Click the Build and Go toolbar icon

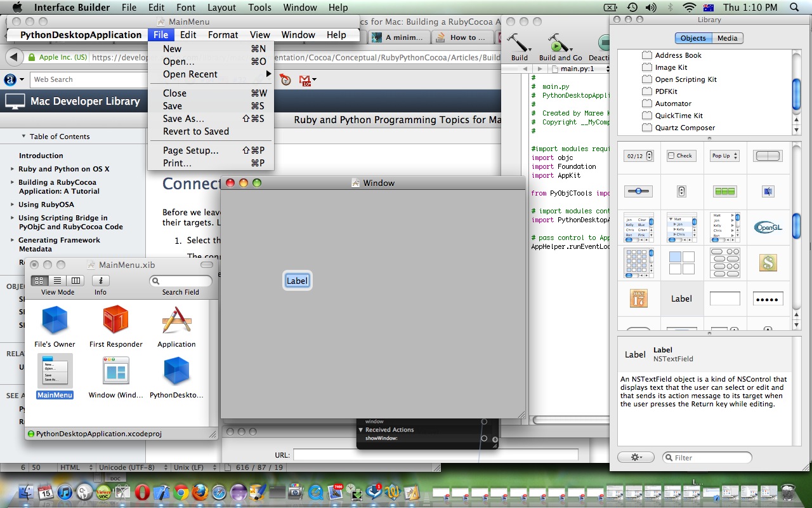coord(559,44)
